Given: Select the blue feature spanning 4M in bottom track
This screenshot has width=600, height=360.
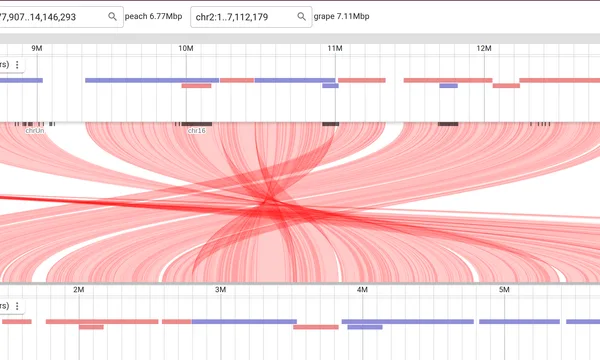Looking at the screenshot, I should click(408, 322).
